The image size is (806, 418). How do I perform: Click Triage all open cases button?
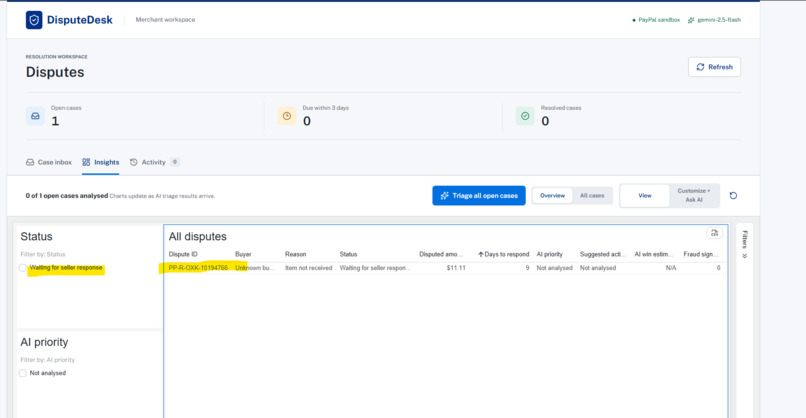click(x=479, y=195)
